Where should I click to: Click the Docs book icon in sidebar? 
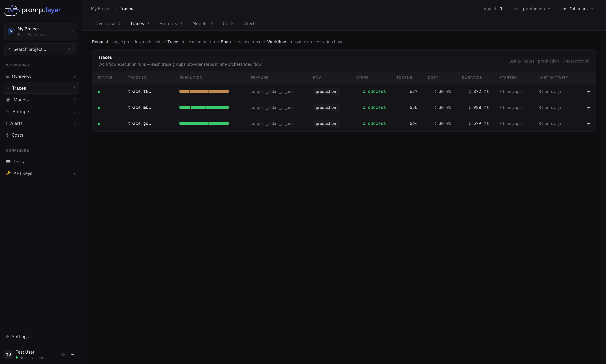[x=8, y=161]
